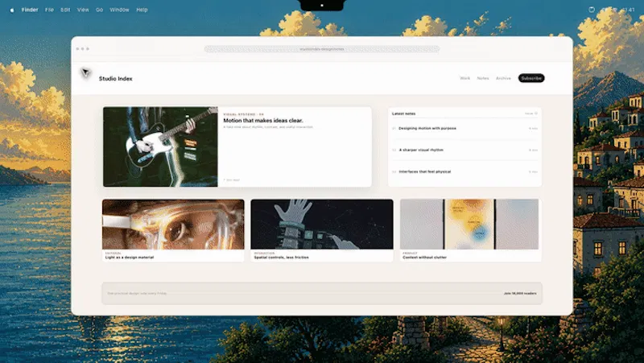This screenshot has height=363, width=644.
Task: Open 'Motion that makes ideas clear.' article
Action: (263, 120)
